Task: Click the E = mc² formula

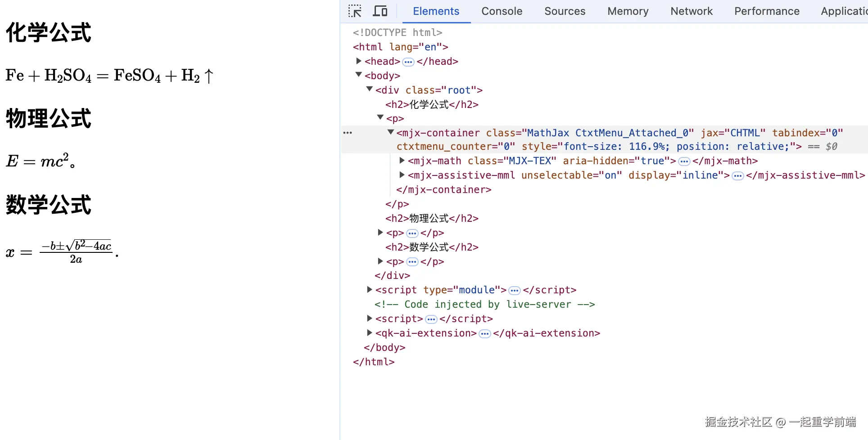Action: pyautogui.click(x=38, y=160)
